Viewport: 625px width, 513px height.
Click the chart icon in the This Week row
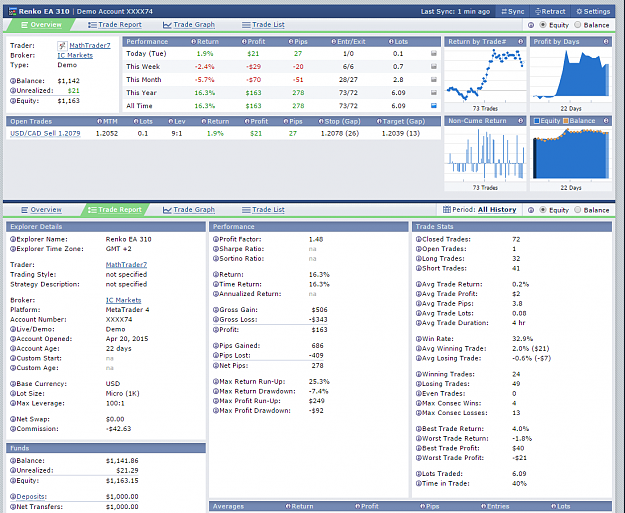pos(434,67)
